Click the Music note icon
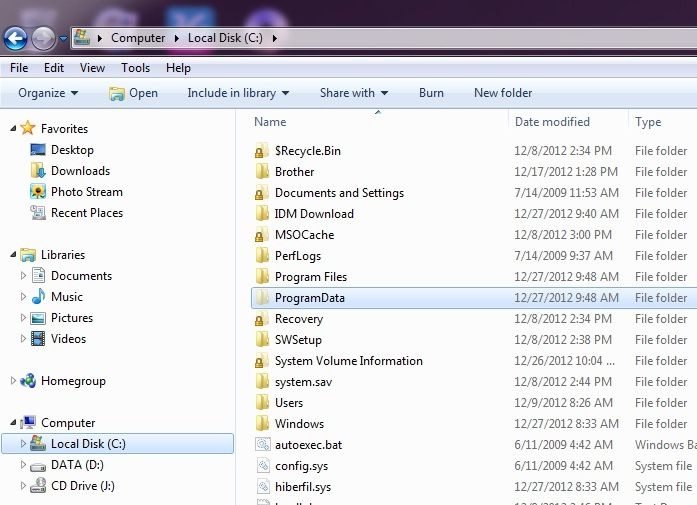The height and width of the screenshot is (505, 697). pyautogui.click(x=38, y=297)
